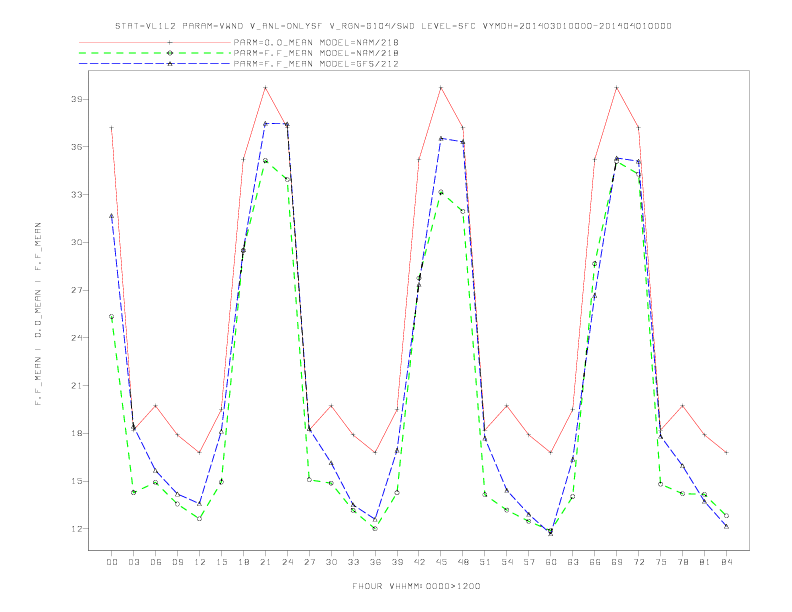Click the x-axis forecast hour label 06
Image resolution: width=792 pixels, height=612 pixels.
[156, 562]
